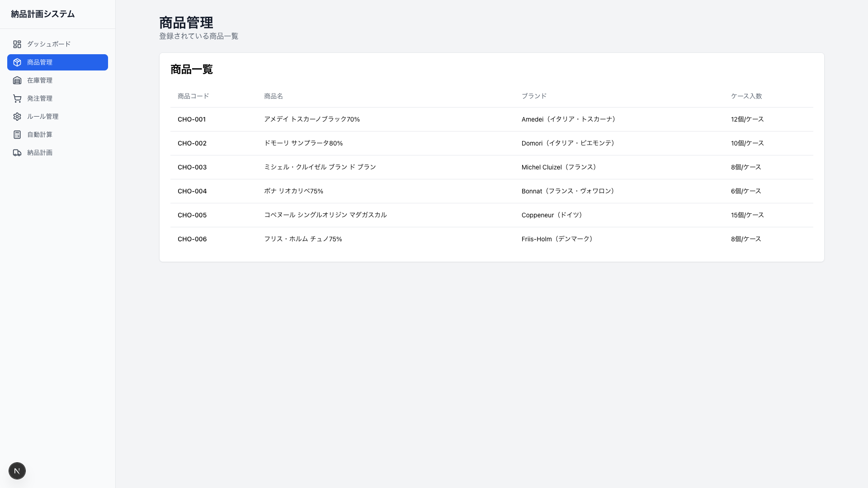Click the truck icon for 納品計画
The width and height of the screenshot is (868, 488).
pyautogui.click(x=17, y=153)
